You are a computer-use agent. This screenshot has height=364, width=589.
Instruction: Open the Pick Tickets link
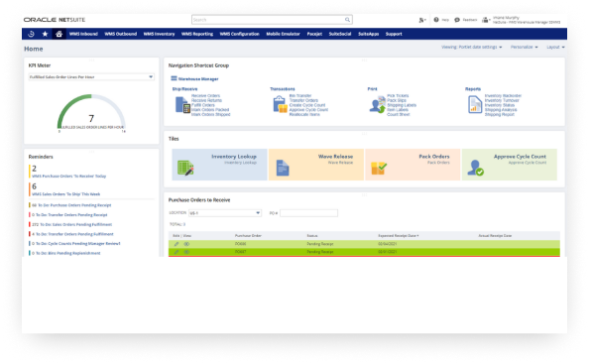click(x=398, y=96)
